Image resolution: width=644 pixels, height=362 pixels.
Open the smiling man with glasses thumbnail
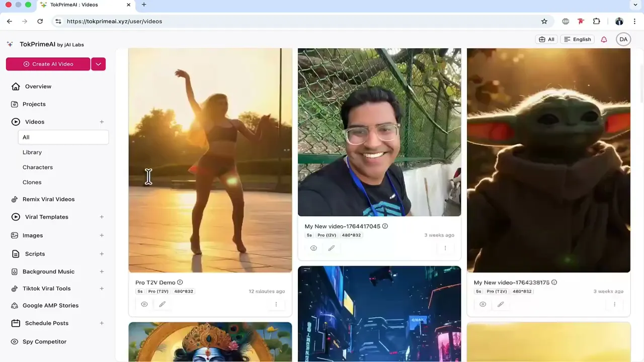[379, 132]
